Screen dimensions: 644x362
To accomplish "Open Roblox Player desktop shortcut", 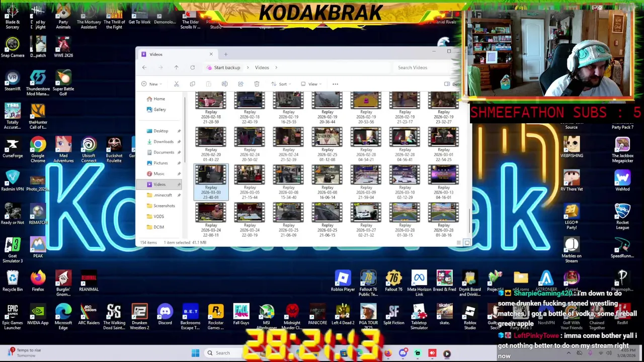I will [x=343, y=282].
